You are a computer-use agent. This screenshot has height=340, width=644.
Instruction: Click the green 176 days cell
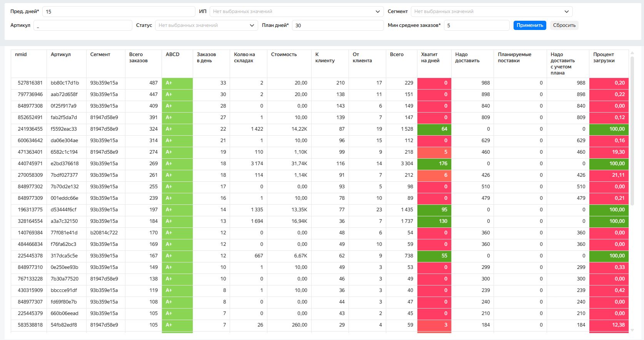434,164
